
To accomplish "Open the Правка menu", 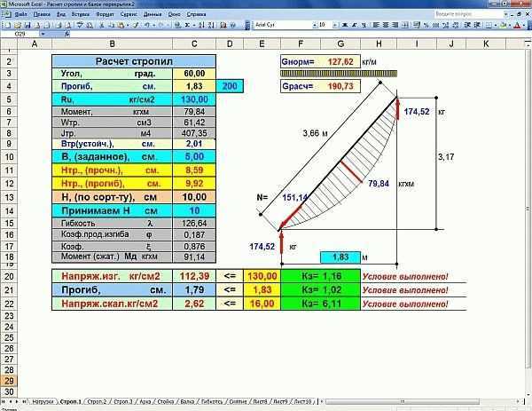I will click(x=42, y=14).
